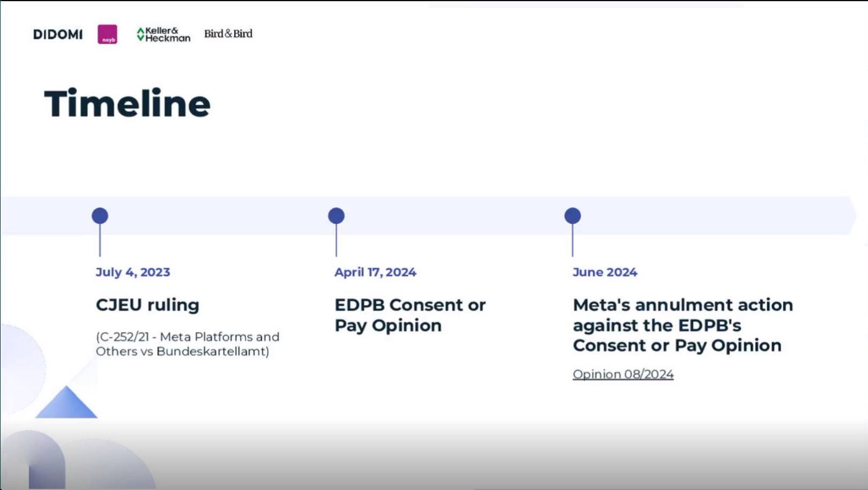This screenshot has height=490, width=868.
Task: Click the C-252/21 Meta Platforms case text
Action: pos(188,344)
